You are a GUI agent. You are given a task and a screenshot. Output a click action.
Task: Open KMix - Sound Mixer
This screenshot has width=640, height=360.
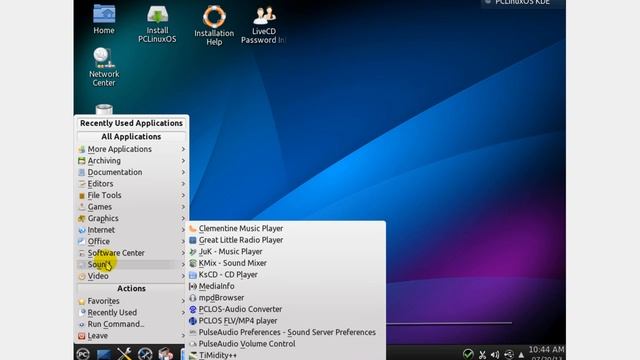pos(286,263)
